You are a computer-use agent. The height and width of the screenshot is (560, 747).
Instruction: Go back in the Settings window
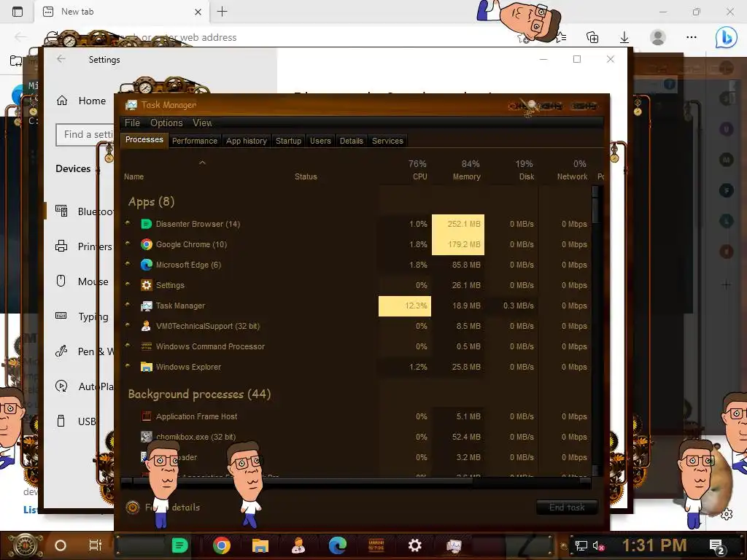pyautogui.click(x=61, y=59)
